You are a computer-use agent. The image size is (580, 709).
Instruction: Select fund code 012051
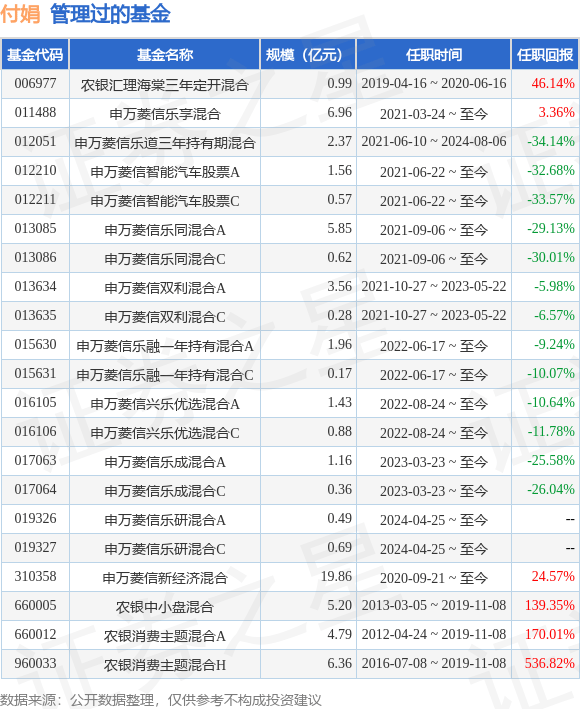pos(35,142)
